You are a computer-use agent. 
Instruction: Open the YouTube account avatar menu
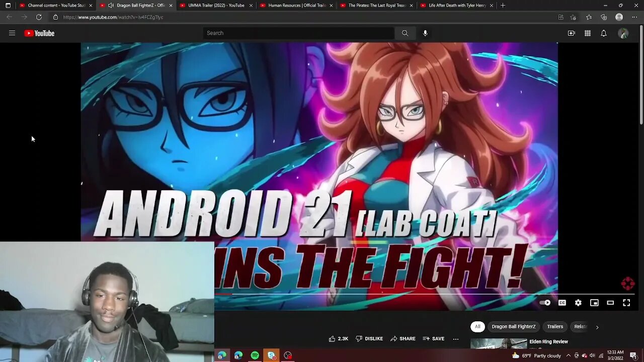tap(623, 33)
